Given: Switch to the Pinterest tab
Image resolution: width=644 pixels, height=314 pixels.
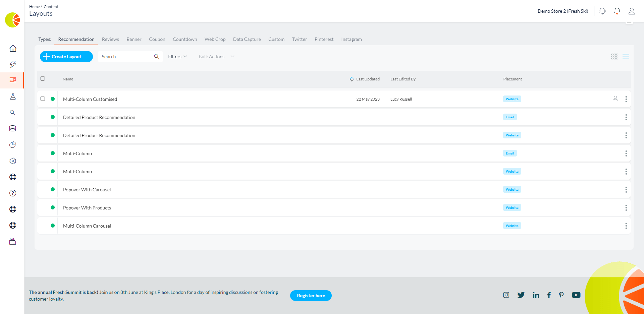Looking at the screenshot, I should [x=324, y=39].
